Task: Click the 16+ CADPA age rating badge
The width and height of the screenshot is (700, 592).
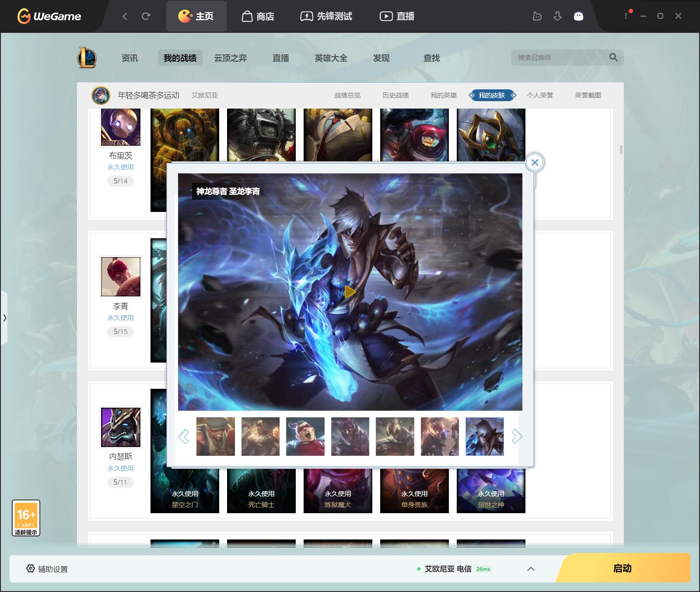Action: click(26, 518)
